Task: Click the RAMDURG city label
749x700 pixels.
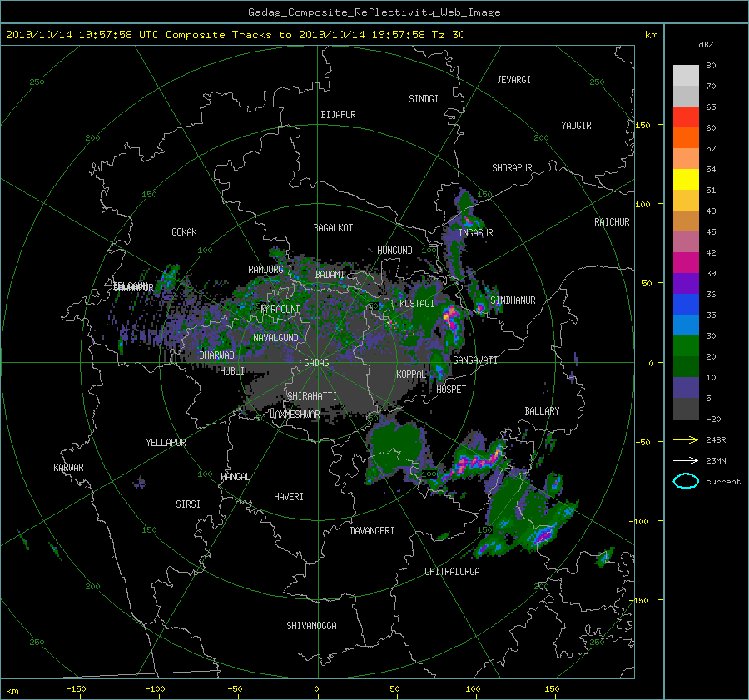Action: click(265, 270)
